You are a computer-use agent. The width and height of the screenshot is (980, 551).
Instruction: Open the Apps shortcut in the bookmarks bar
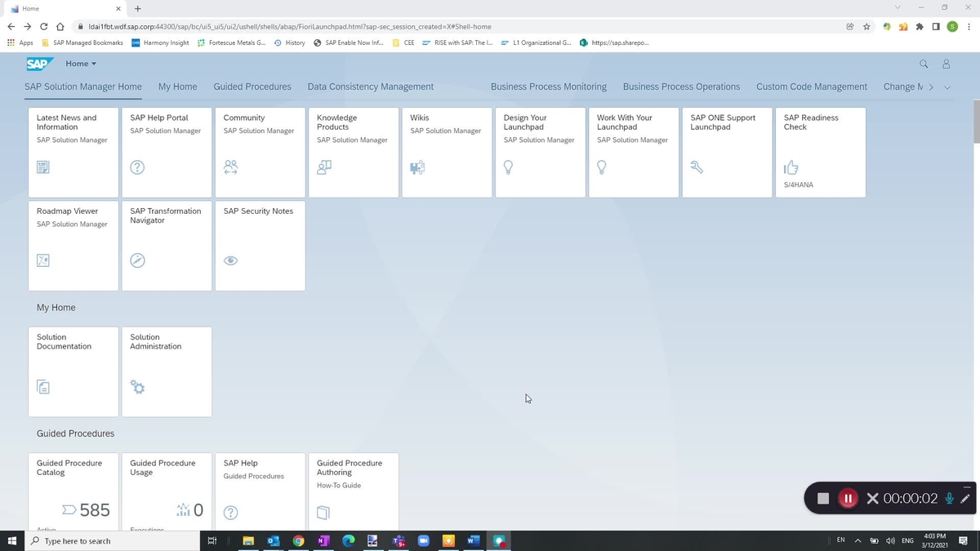coord(20,42)
